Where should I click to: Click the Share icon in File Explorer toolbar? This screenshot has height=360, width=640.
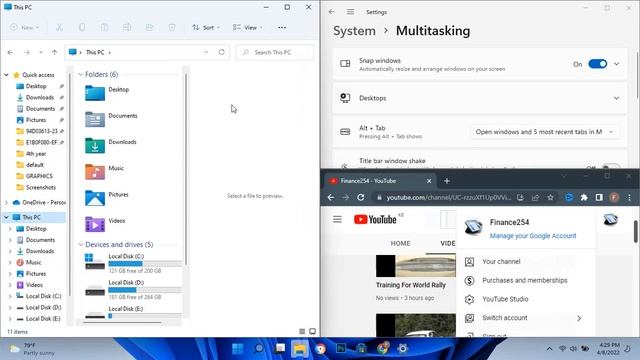149,27
